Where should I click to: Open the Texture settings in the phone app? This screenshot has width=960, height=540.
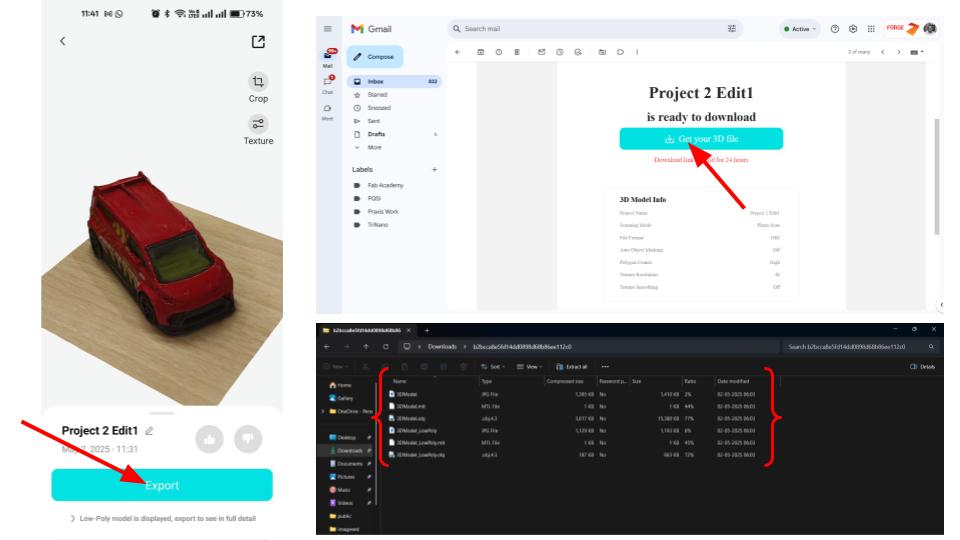tap(258, 130)
